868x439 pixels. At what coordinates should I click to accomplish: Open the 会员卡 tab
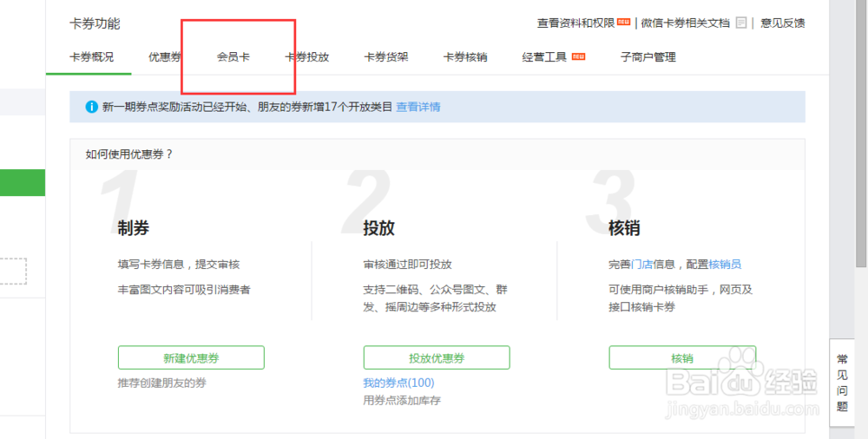point(233,57)
